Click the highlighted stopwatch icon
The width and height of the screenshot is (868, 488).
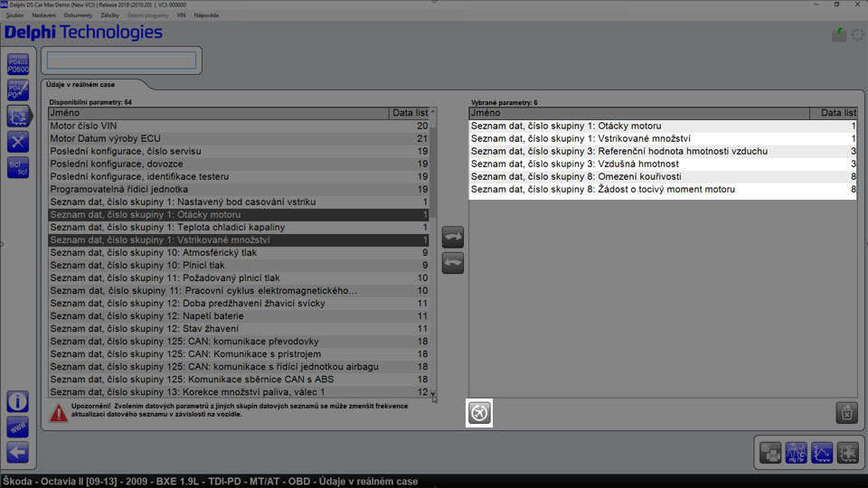[x=479, y=413]
